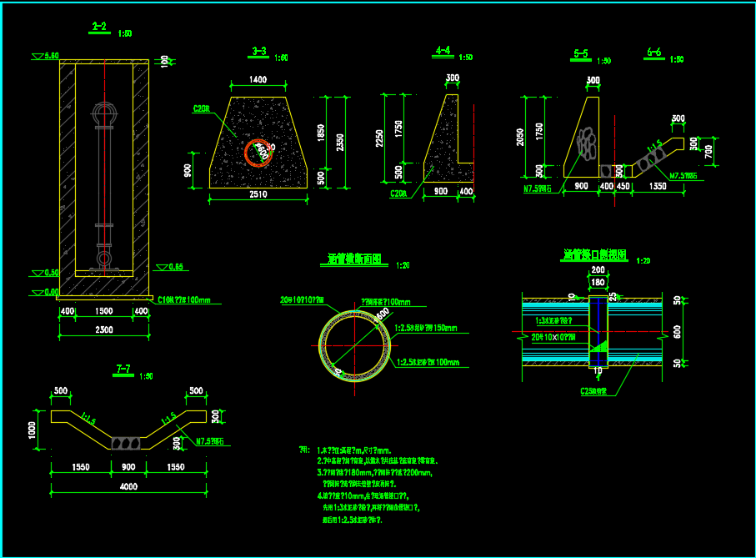Select the pipe openings in section 7-7

click(x=128, y=440)
